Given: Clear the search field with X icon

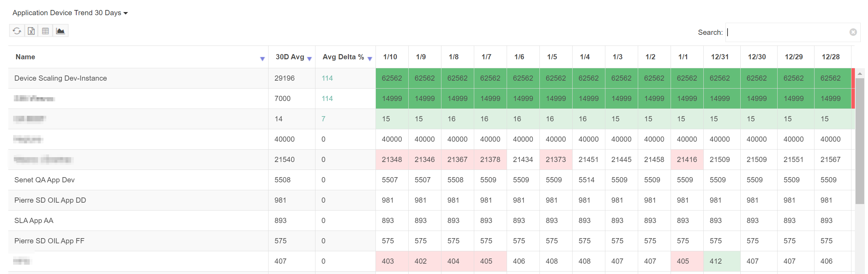Looking at the screenshot, I should (x=853, y=32).
